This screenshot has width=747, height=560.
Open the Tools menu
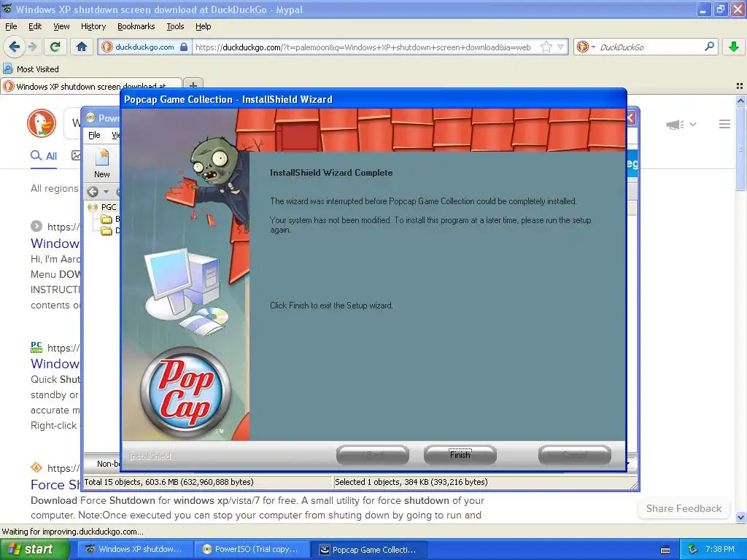(175, 26)
